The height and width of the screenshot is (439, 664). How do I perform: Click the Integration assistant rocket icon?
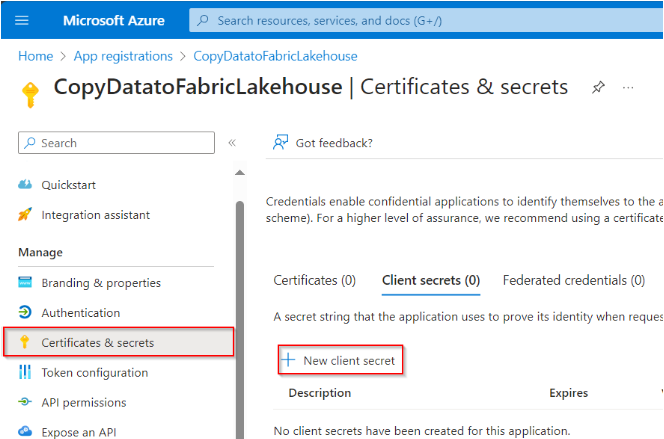click(x=25, y=214)
